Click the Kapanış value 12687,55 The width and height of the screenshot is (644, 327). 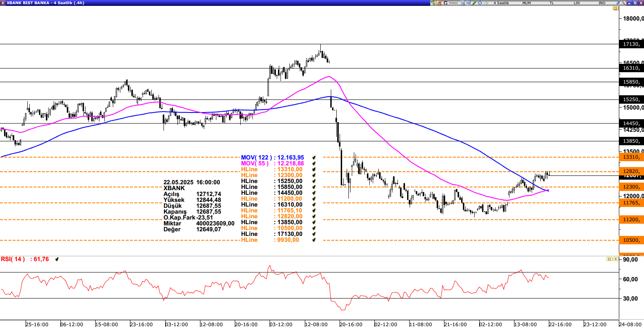tap(208, 212)
